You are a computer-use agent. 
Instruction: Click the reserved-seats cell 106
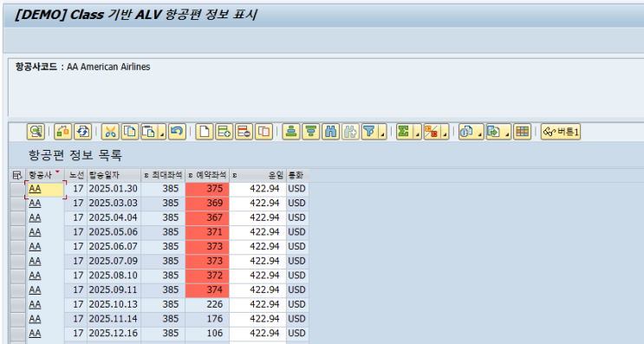pos(207,334)
